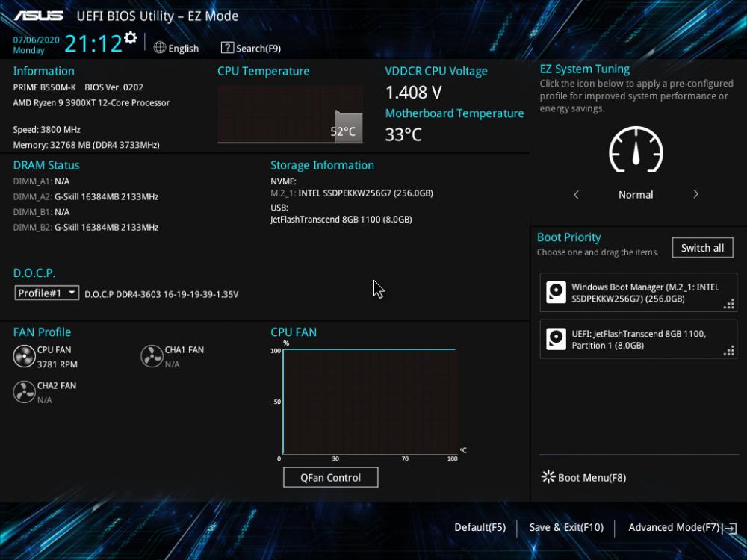Click DIMM_A2 G-Skill 16384MB entry
Viewport: 747px width, 560px height.
coord(86,196)
